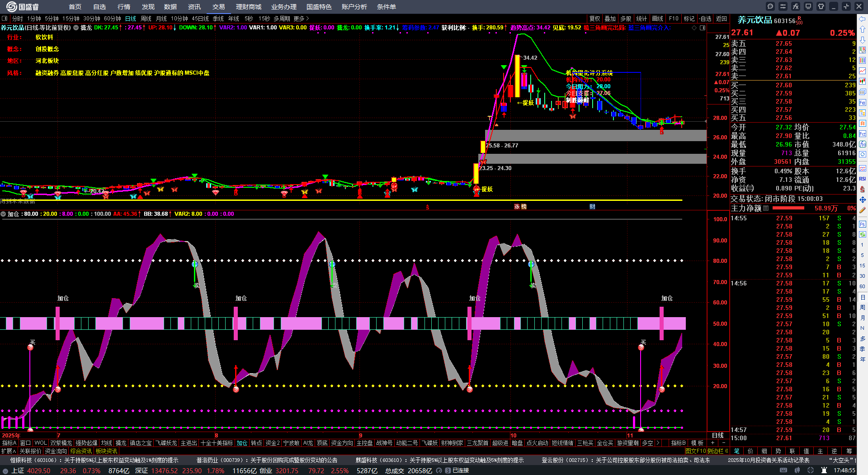Click the screen display icon in title bar
Image resolution: width=868 pixels, height=475 pixels.
(x=808, y=6)
